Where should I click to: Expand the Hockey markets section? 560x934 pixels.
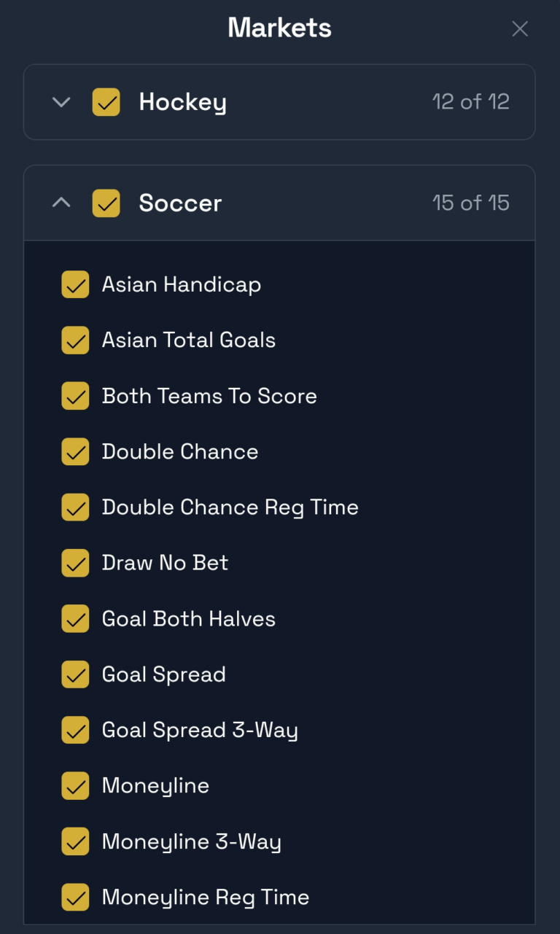(x=61, y=102)
